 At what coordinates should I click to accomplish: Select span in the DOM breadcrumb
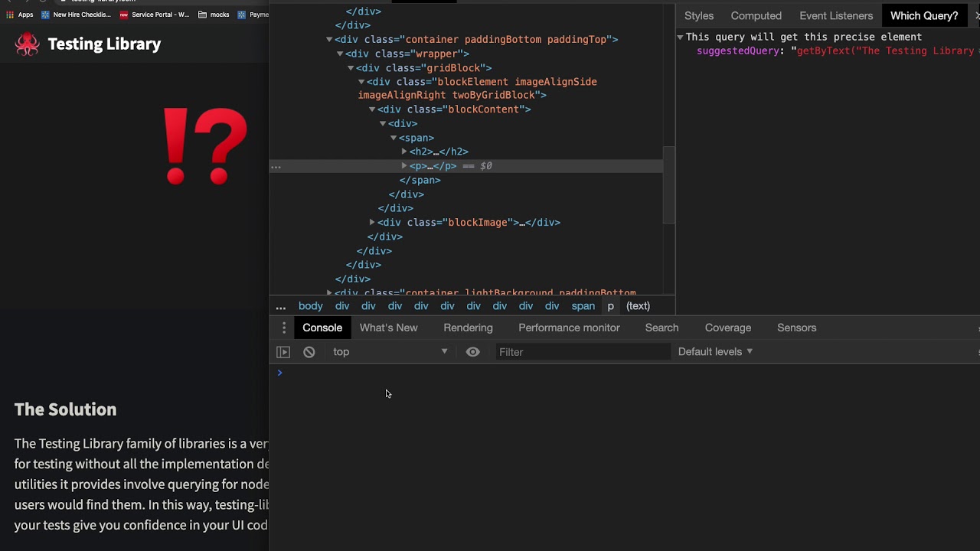(x=583, y=306)
